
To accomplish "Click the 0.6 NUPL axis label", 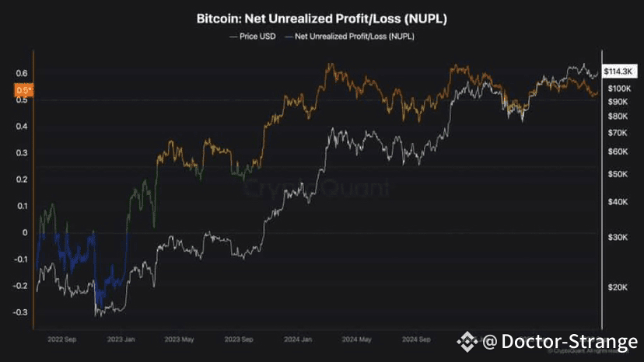I will (21, 73).
